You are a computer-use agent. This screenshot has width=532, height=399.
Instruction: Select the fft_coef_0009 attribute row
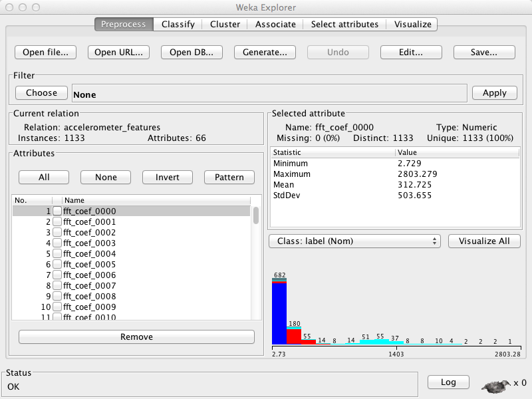click(132, 307)
